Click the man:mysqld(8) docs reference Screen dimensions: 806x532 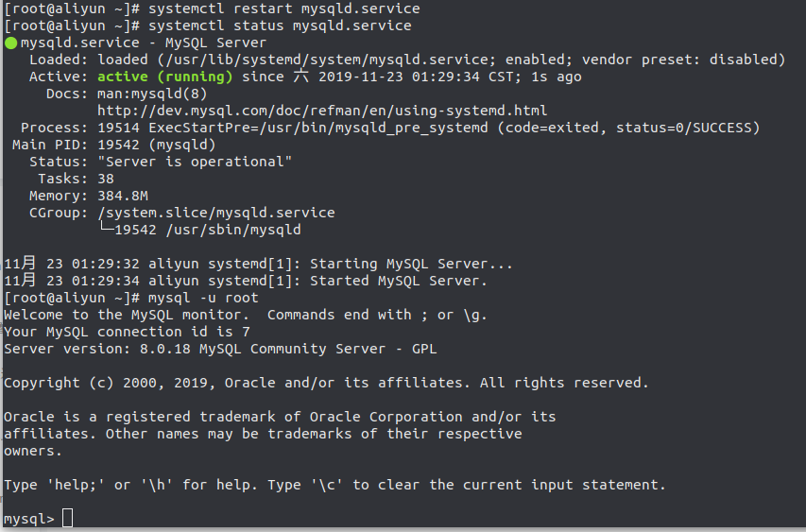pyautogui.click(x=152, y=94)
